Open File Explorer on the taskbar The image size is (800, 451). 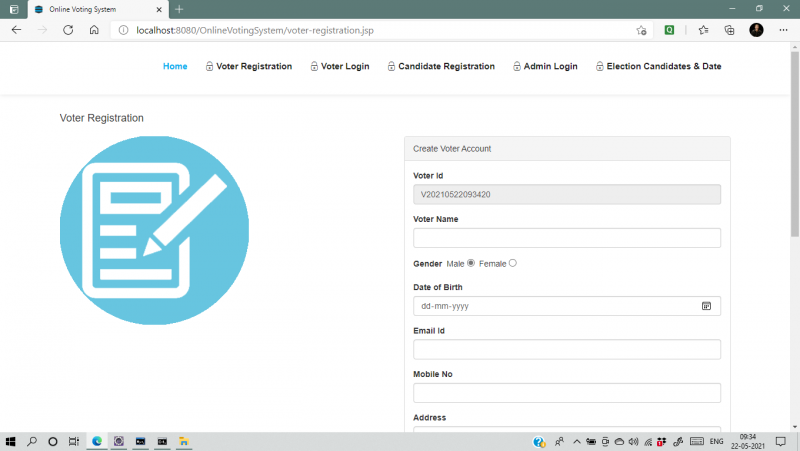184,441
